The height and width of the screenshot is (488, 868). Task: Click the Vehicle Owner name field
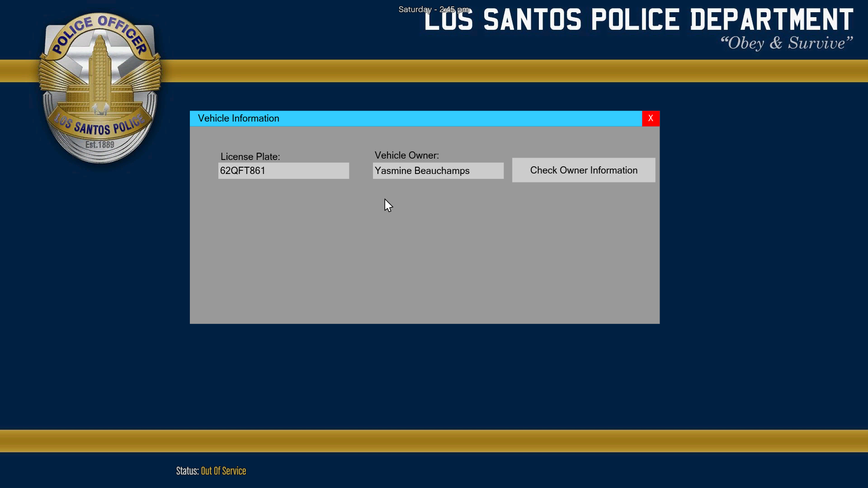438,171
